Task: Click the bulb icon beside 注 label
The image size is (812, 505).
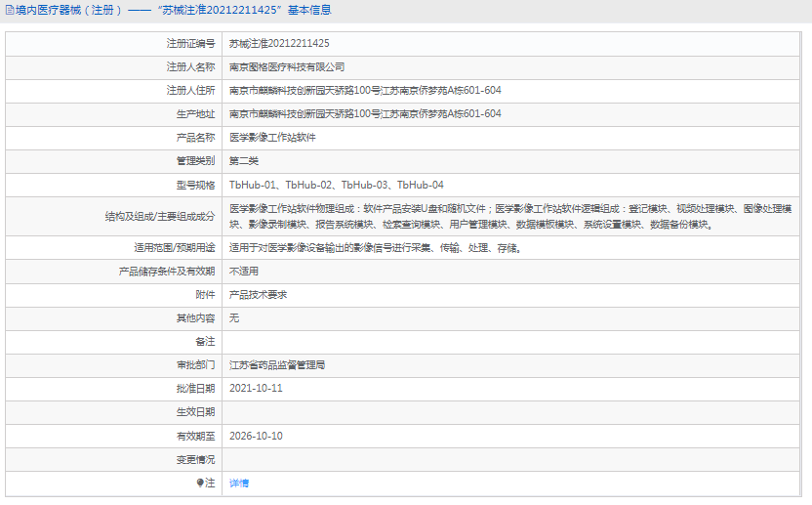Action: [x=200, y=483]
